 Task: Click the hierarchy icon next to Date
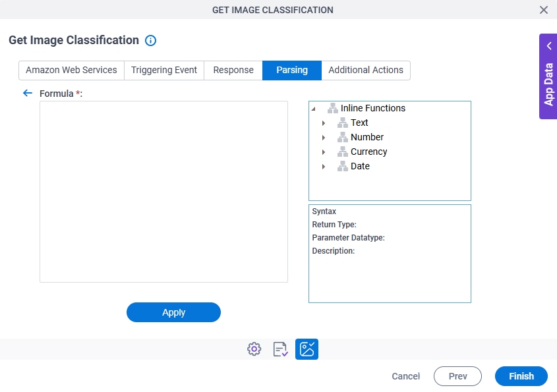[343, 166]
